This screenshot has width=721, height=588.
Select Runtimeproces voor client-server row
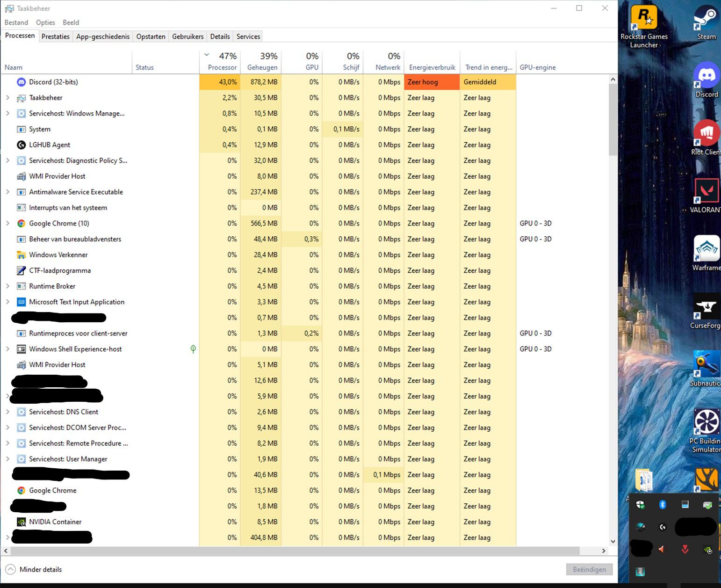point(305,334)
